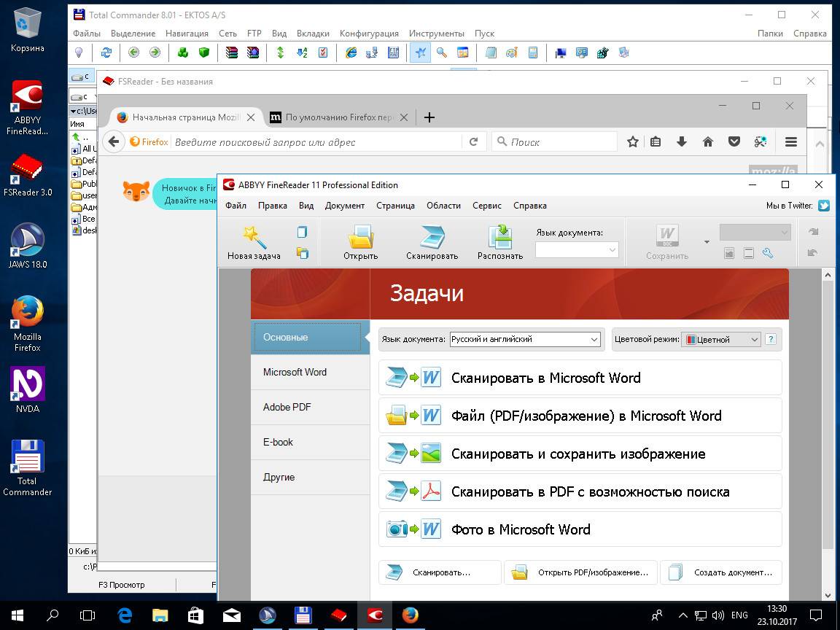Viewport: 840px width, 630px height.
Task: Open the Сервис menu in FineReader
Action: pyautogui.click(x=487, y=206)
